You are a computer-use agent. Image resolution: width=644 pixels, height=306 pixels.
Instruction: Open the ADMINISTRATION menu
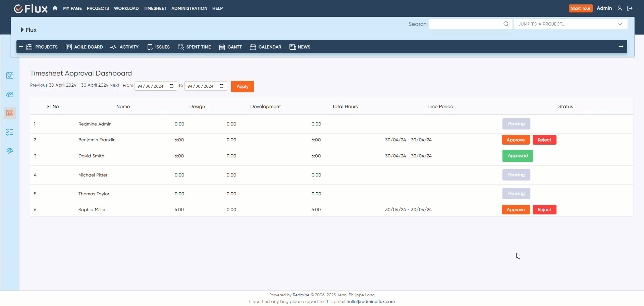189,8
